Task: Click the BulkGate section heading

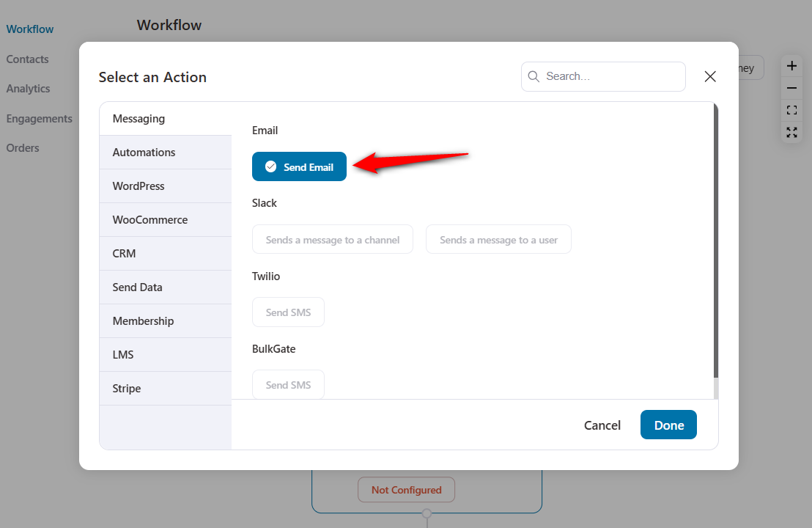Action: 273,349
